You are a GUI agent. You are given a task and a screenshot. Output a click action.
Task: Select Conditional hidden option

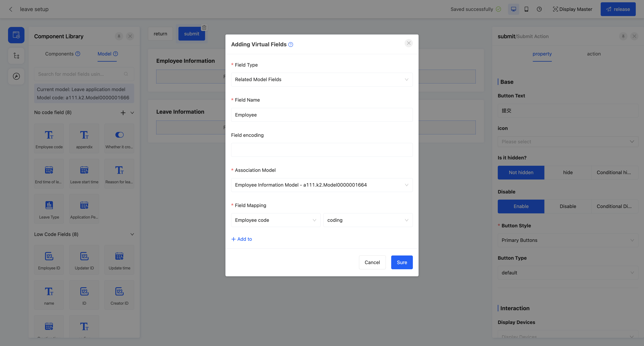[x=614, y=172]
